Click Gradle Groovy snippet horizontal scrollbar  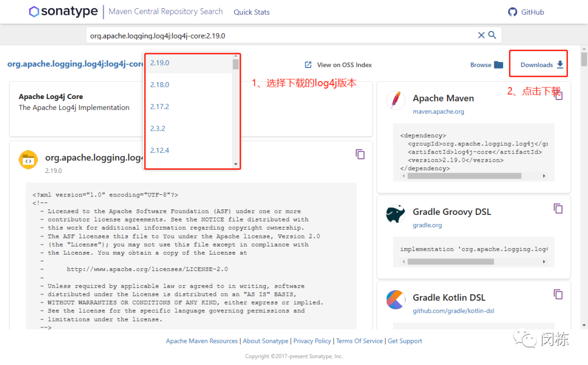[450, 262]
